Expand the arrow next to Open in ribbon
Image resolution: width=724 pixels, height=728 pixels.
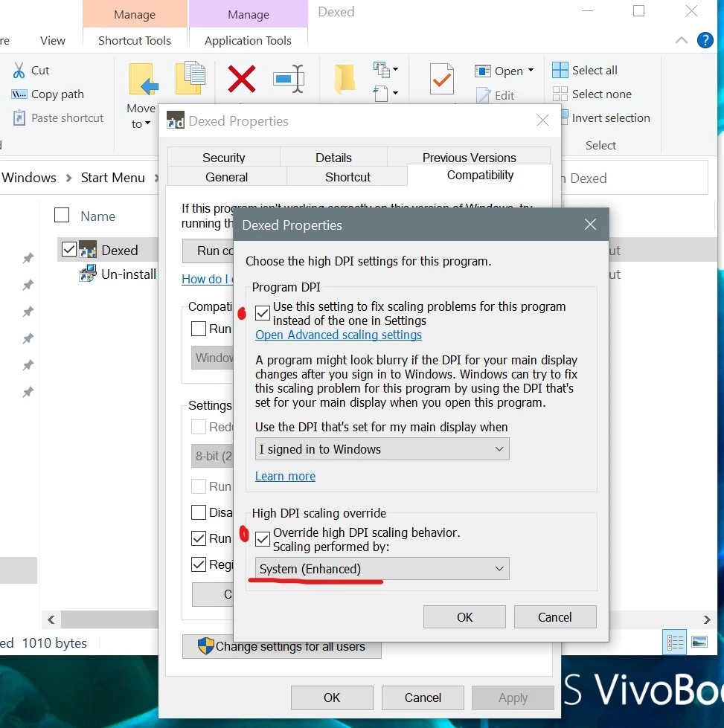(531, 71)
